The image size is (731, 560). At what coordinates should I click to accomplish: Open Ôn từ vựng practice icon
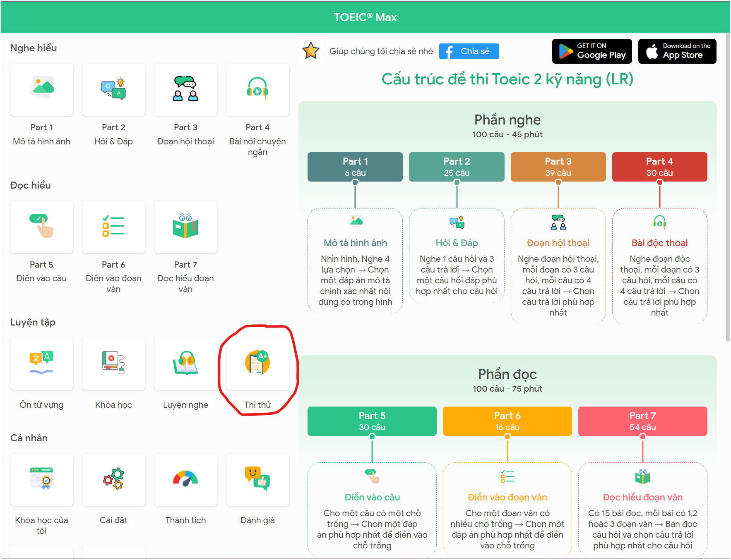[41, 364]
